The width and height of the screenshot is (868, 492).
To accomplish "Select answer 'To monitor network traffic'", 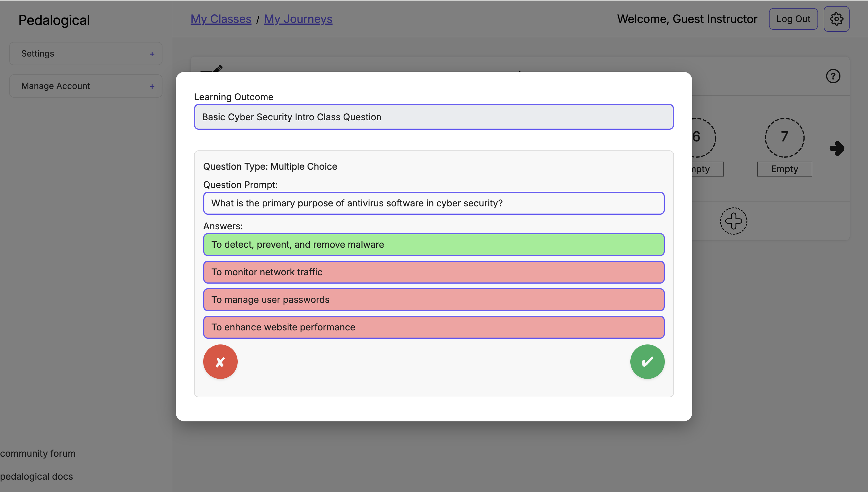I will (x=433, y=272).
